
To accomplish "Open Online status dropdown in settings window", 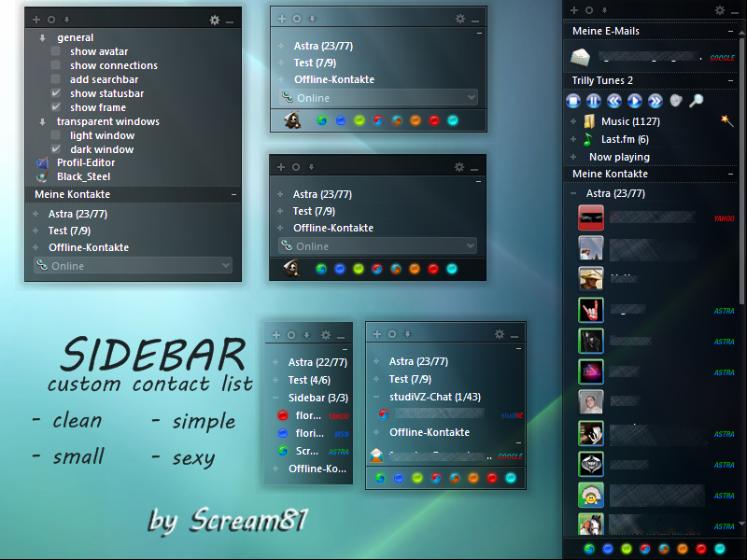I will 133,265.
